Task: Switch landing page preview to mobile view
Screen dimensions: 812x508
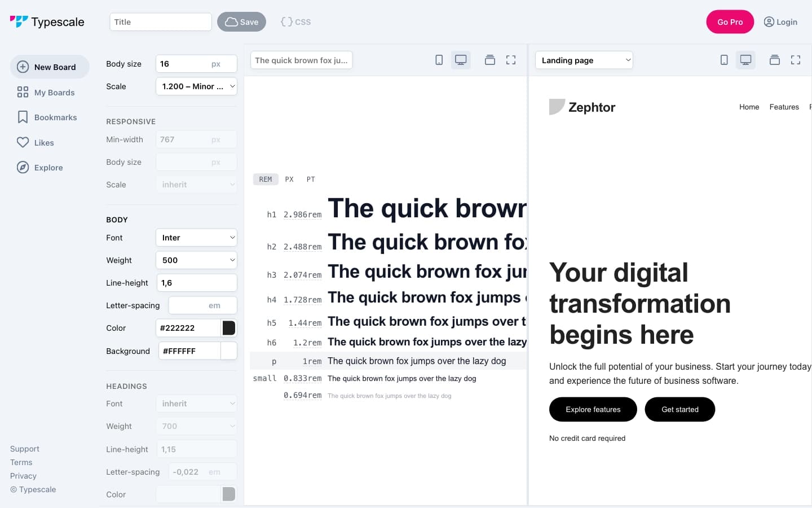Action: tap(724, 60)
